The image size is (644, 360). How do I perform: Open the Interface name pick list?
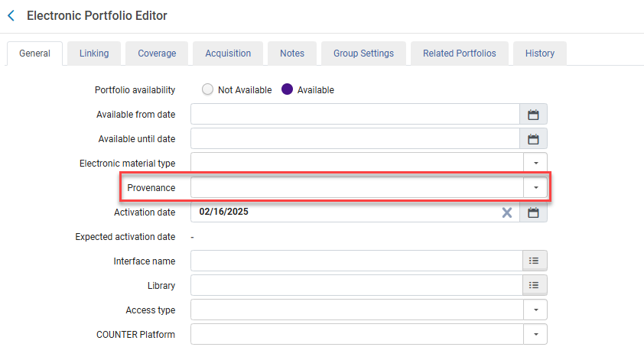(534, 261)
